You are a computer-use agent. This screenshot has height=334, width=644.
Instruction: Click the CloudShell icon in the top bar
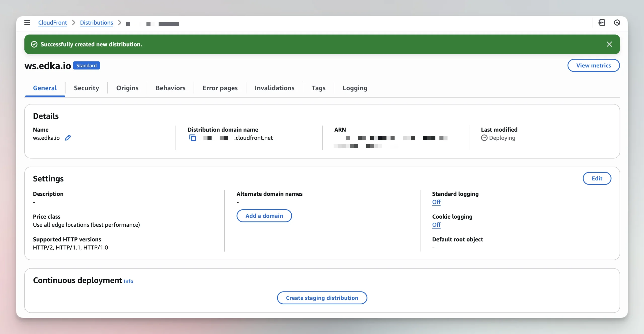(x=602, y=23)
